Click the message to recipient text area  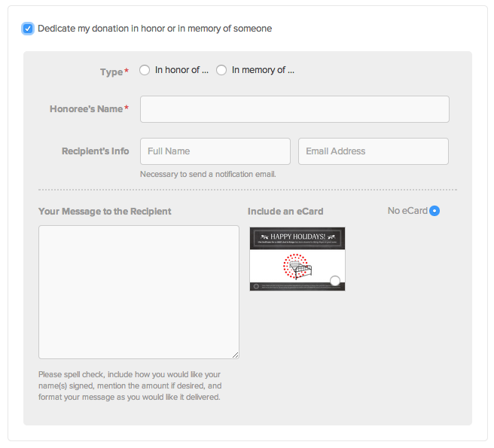point(139,292)
